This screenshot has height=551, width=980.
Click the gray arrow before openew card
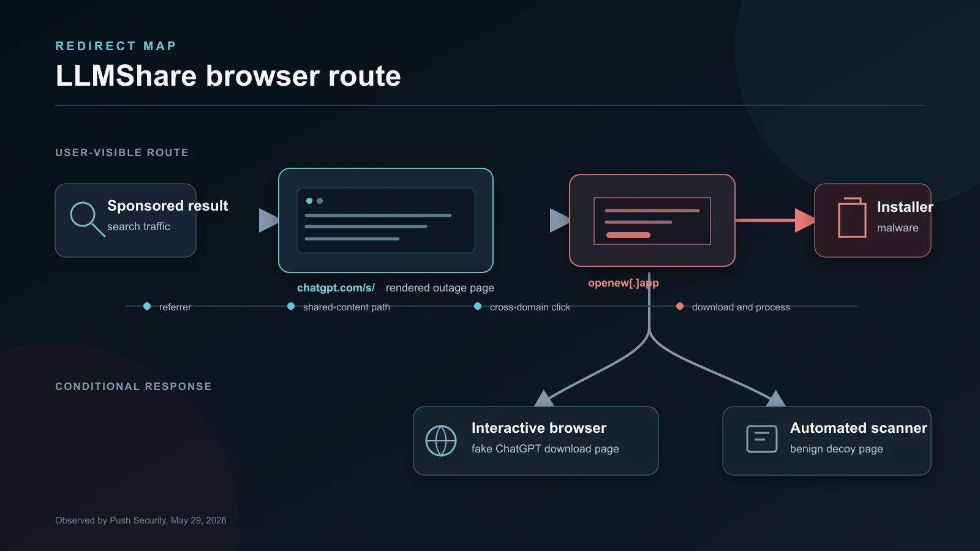coord(560,220)
